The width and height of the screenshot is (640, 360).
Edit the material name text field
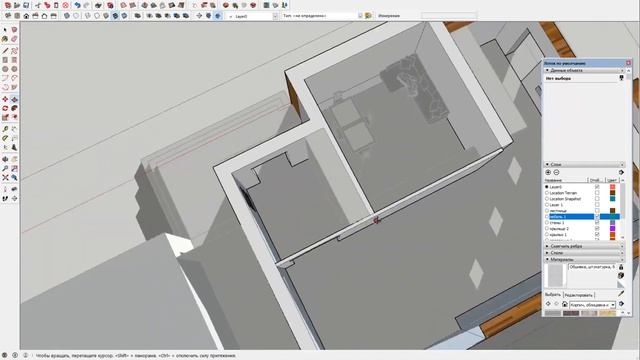pos(592,267)
